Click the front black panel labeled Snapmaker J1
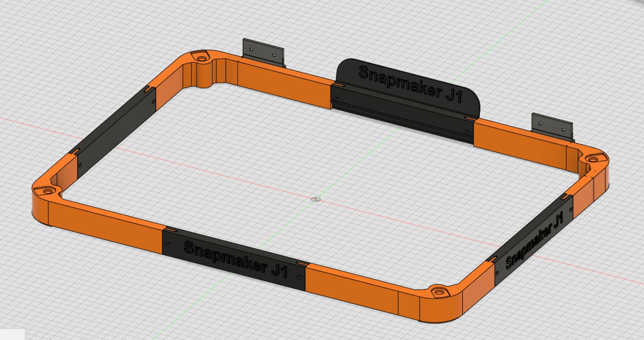 tap(234, 260)
